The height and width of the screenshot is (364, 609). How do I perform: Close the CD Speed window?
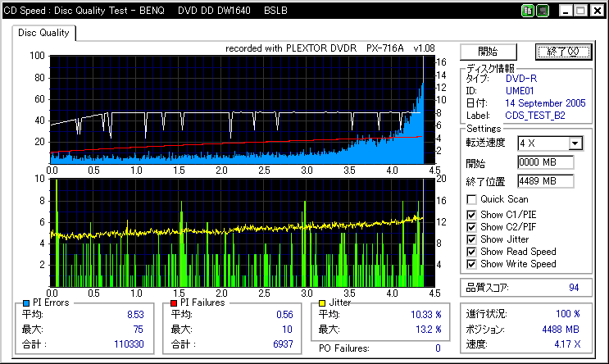(x=597, y=11)
